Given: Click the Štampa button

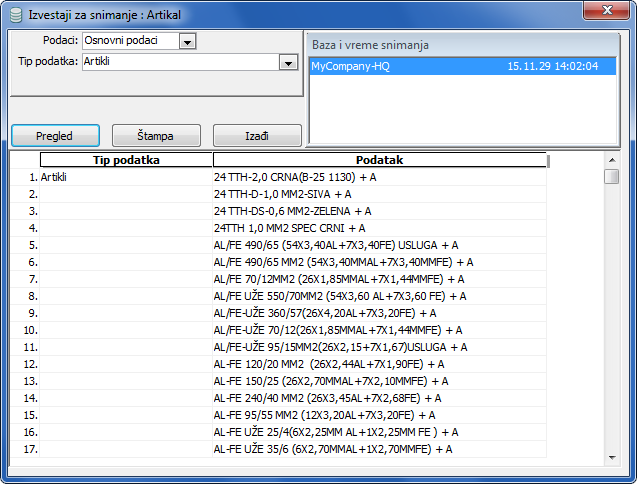Looking at the screenshot, I should tap(156, 135).
